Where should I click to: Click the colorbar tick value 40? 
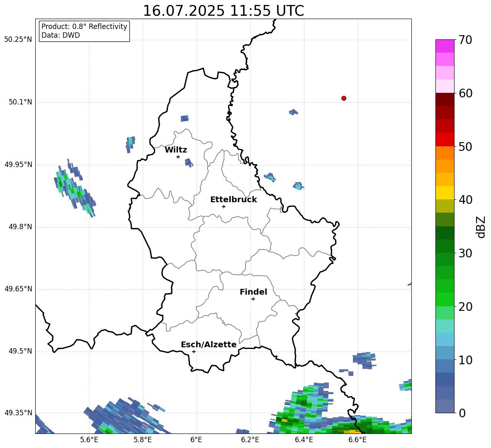(465, 200)
